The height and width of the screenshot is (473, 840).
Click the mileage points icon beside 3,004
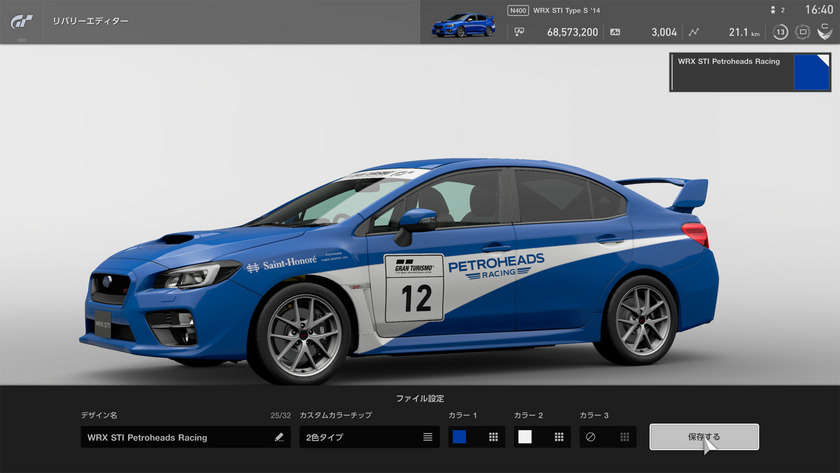pos(615,32)
